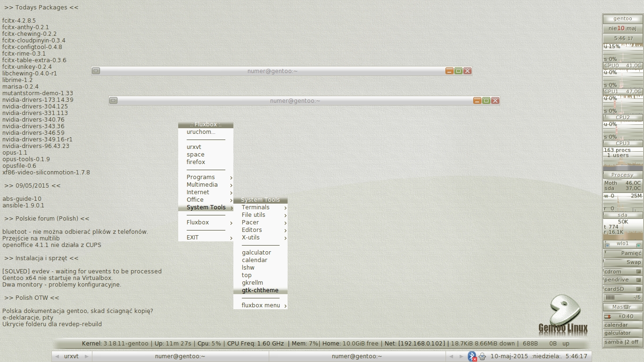Expand the EXIT submenu
The image size is (644, 362).
point(206,238)
